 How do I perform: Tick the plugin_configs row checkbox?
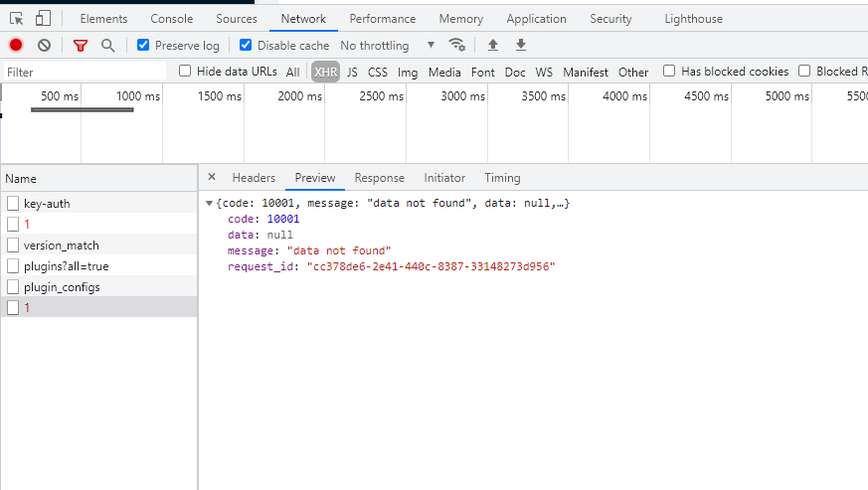tap(13, 287)
